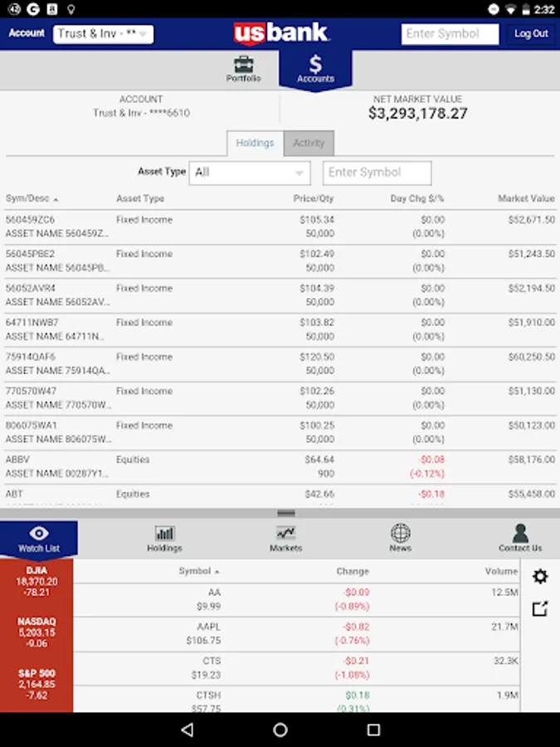The height and width of the screenshot is (747, 560).
Task: Expand the Asset Type All dropdown
Action: pyautogui.click(x=250, y=173)
